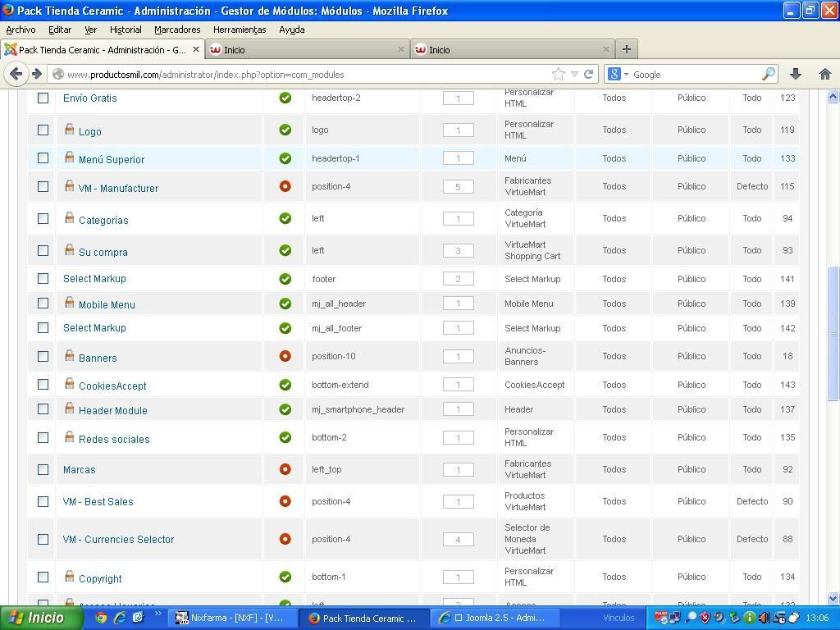Select the Su compra checkbox

43,250
